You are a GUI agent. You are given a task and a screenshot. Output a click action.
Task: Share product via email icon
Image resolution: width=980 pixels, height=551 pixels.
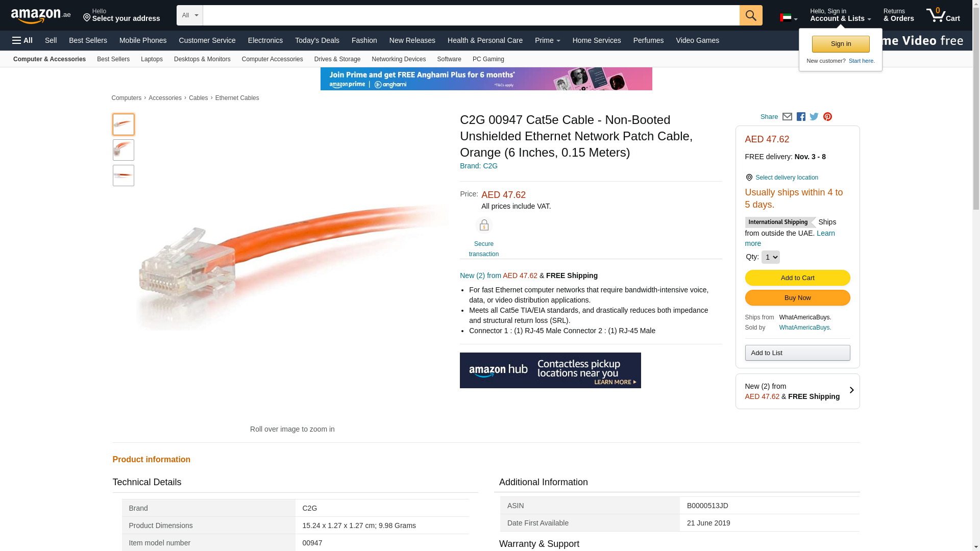click(787, 117)
